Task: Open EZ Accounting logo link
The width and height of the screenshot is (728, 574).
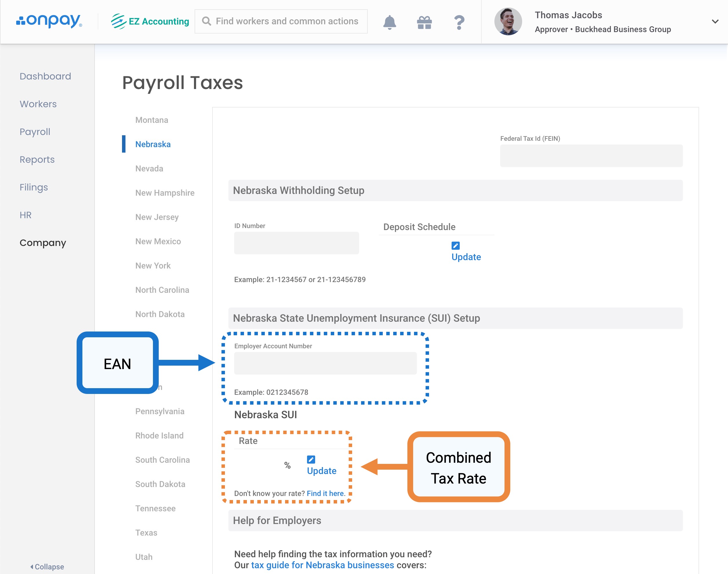Action: coord(150,21)
